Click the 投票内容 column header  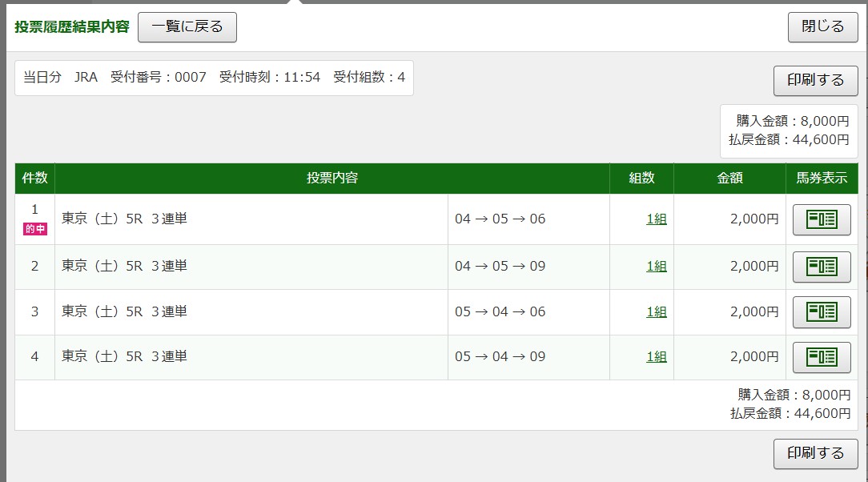pos(332,178)
